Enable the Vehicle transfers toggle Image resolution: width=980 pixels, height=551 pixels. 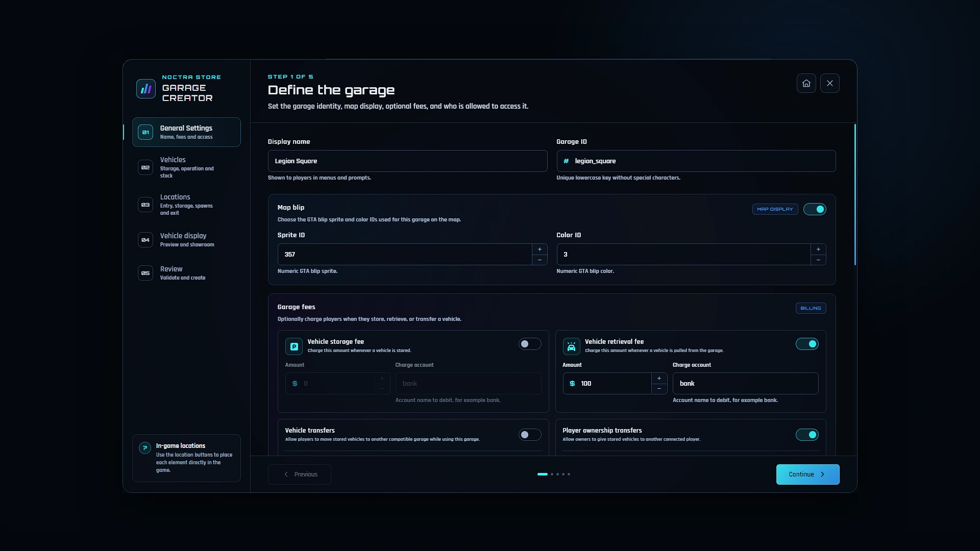530,435
